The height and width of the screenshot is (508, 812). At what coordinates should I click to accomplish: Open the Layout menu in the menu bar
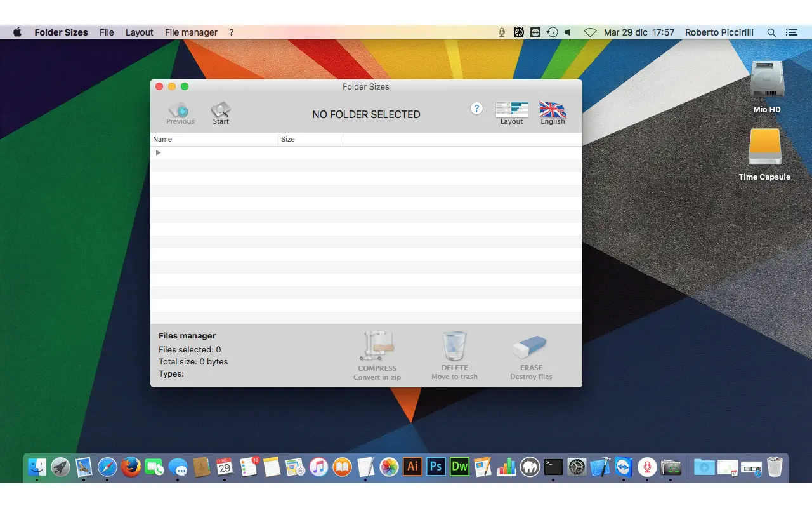139,32
